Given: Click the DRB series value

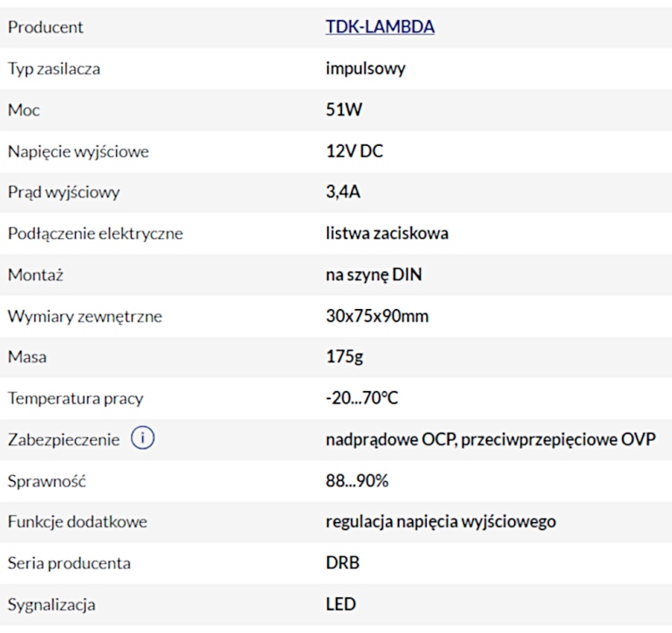Looking at the screenshot, I should pyautogui.click(x=342, y=563).
